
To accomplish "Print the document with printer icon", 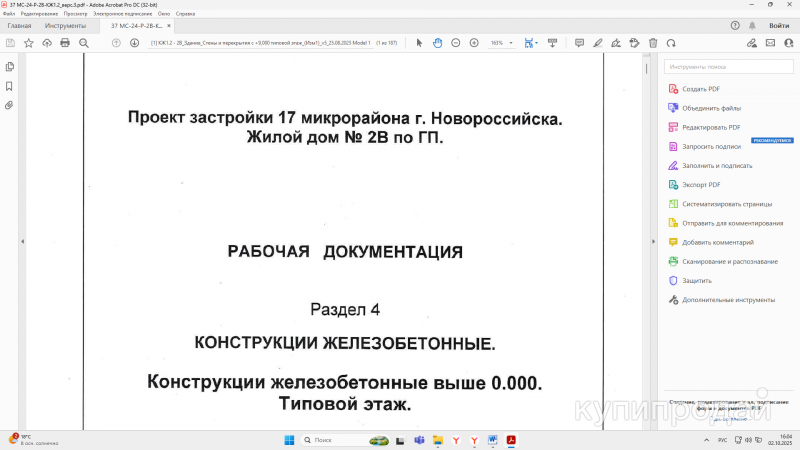I will [65, 43].
